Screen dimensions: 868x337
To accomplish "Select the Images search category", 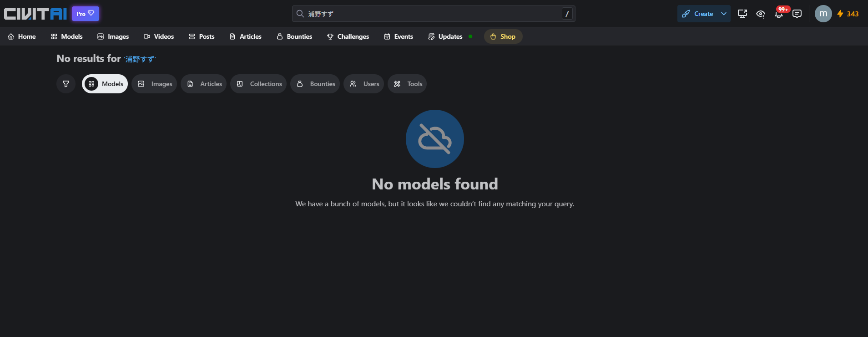I will (154, 84).
